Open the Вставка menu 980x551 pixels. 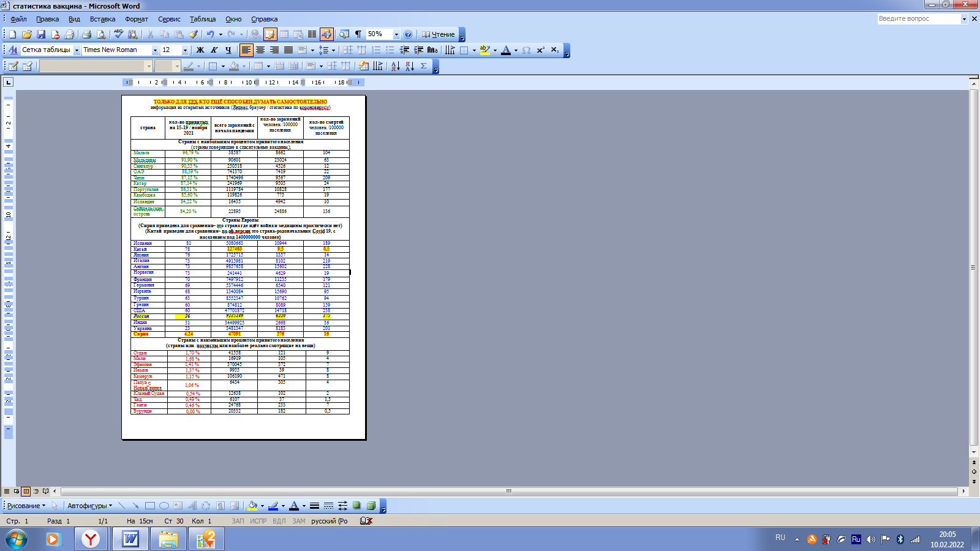102,19
